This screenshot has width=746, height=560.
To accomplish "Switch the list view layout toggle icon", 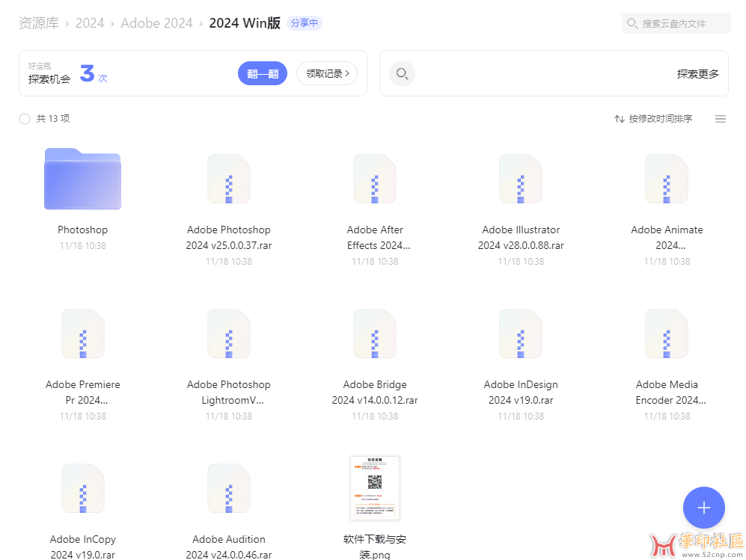I will pyautogui.click(x=720, y=119).
